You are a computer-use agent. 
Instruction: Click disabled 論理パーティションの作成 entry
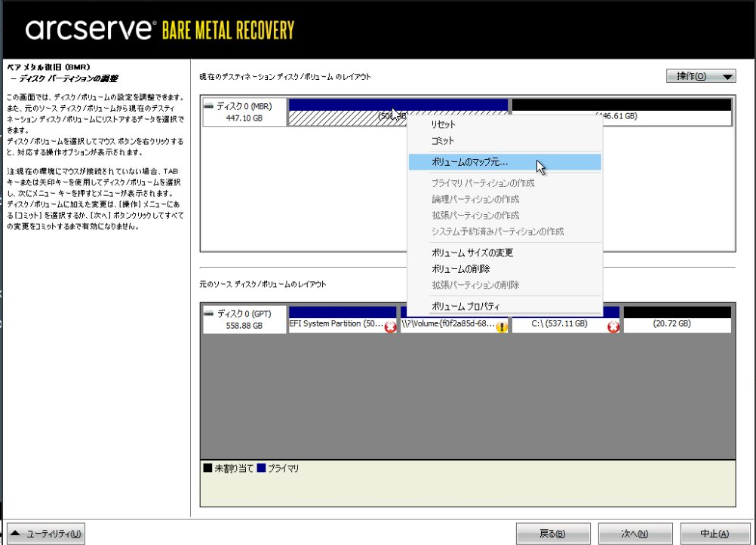click(x=505, y=199)
